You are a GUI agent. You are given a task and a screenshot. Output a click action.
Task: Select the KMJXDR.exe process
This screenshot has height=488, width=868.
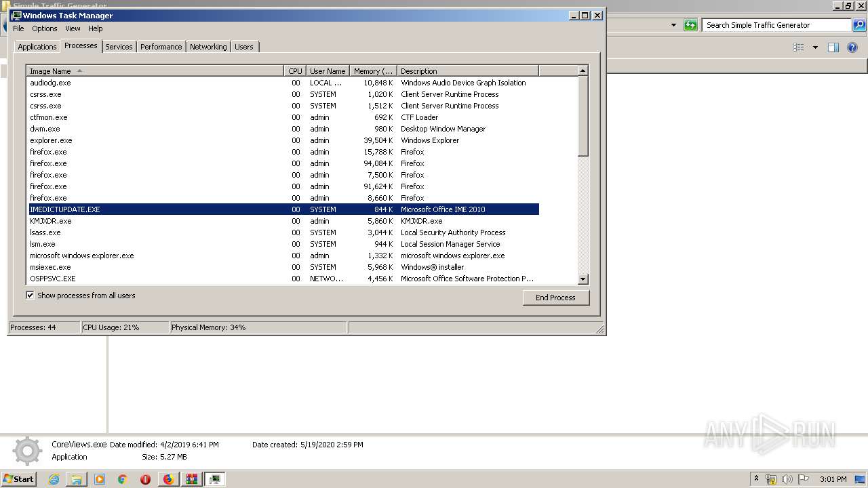[x=283, y=221]
